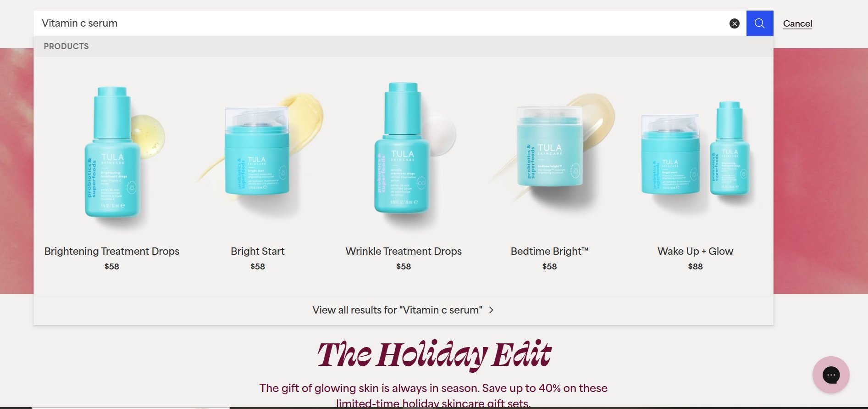Click the PRODUCTS section header
Screen dimensions: 868x409
point(66,46)
